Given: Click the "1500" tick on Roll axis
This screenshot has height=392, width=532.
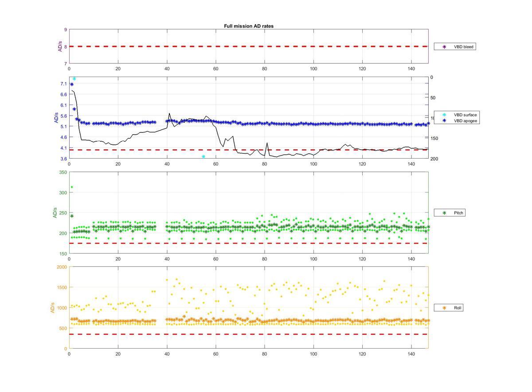Looking at the screenshot, I should pyautogui.click(x=62, y=287).
